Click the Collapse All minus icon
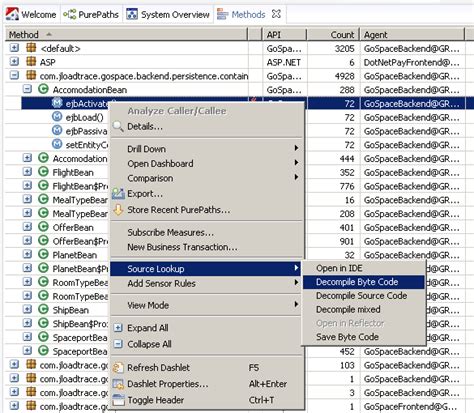The image size is (474, 413). pos(118,344)
